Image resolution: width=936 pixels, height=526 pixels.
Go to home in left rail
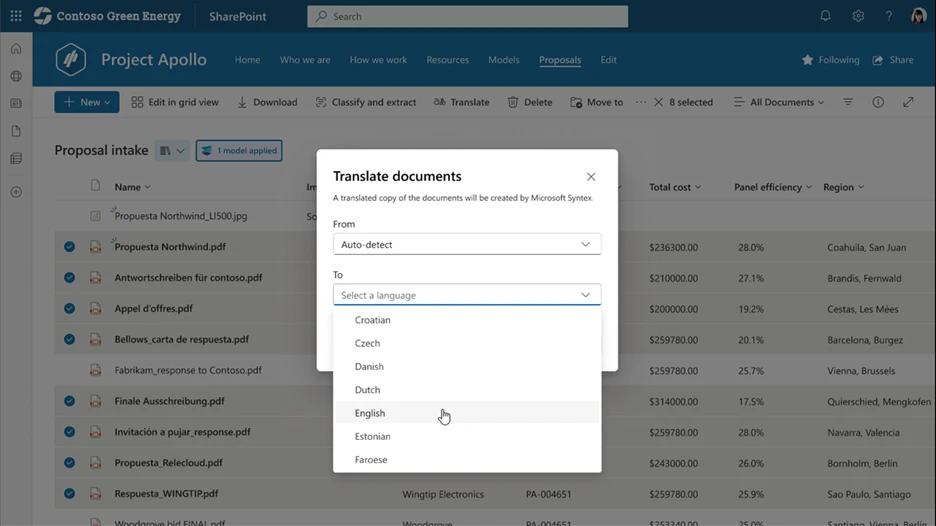click(16, 48)
